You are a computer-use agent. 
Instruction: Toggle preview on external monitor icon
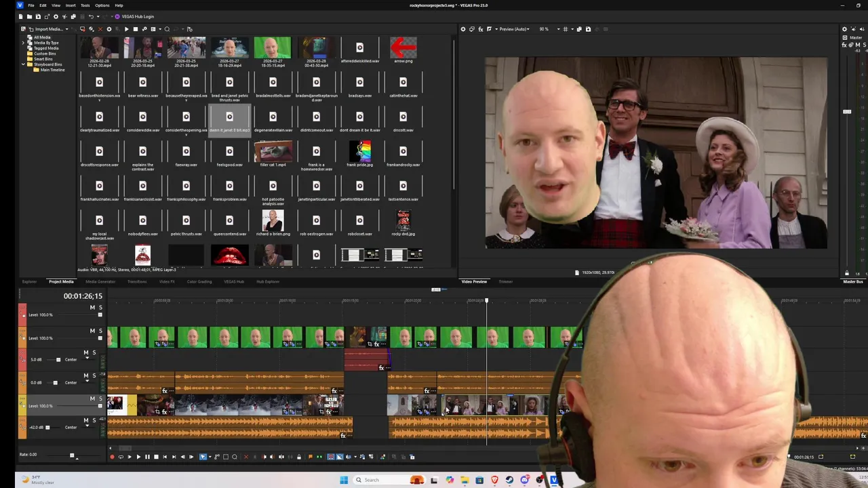(471, 29)
